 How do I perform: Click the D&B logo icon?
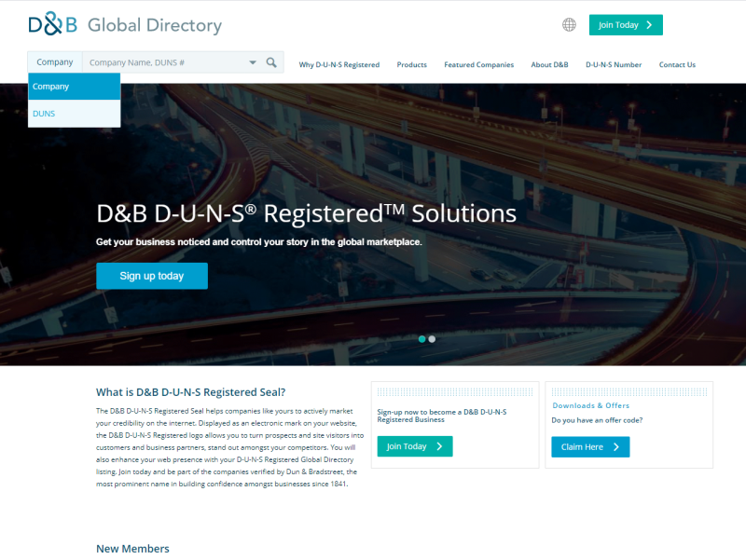click(x=52, y=24)
